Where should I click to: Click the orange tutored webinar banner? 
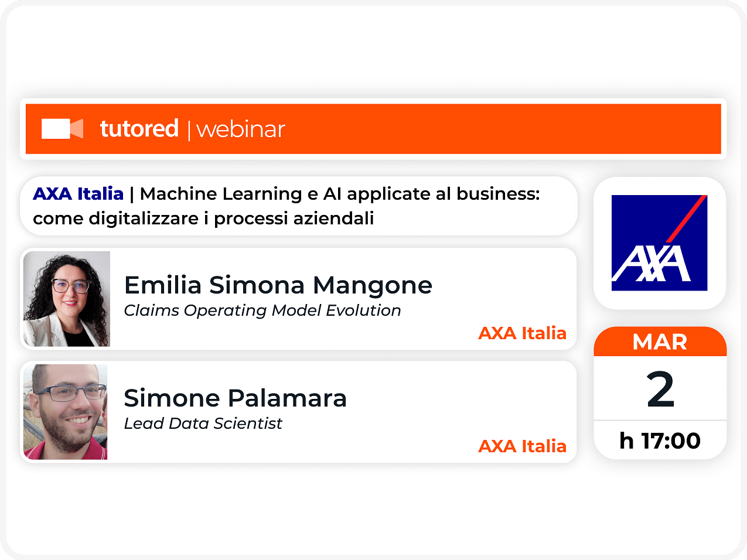373,129
